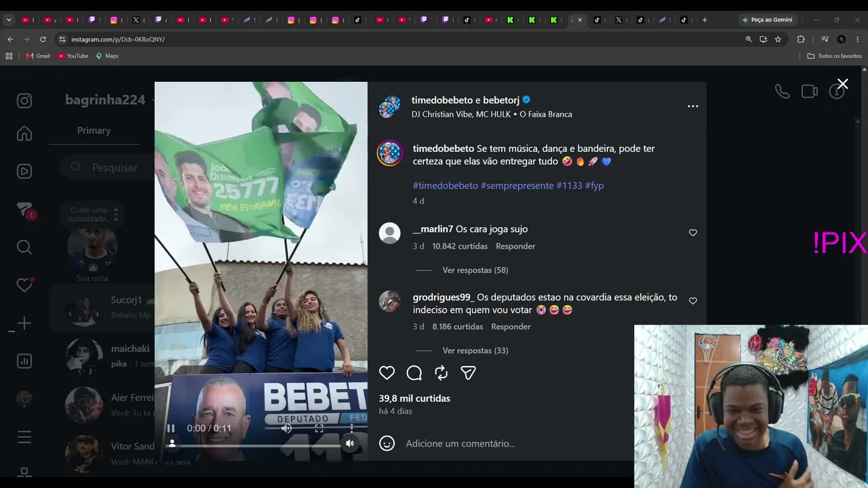Image resolution: width=868 pixels, height=488 pixels.
Task: Open the Gmail bookmark
Action: click(38, 56)
